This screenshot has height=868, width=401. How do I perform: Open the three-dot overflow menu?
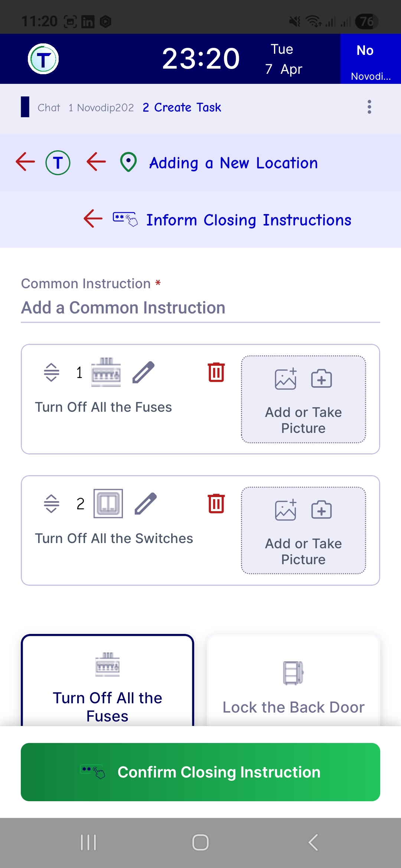click(x=369, y=107)
